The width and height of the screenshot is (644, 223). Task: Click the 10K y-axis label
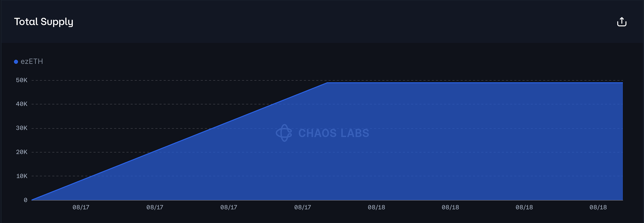(x=22, y=176)
